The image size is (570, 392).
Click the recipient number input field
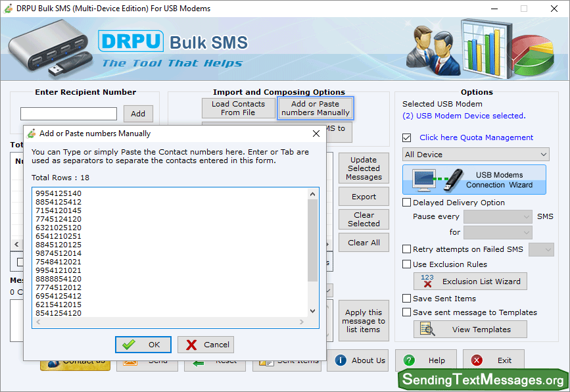click(69, 114)
